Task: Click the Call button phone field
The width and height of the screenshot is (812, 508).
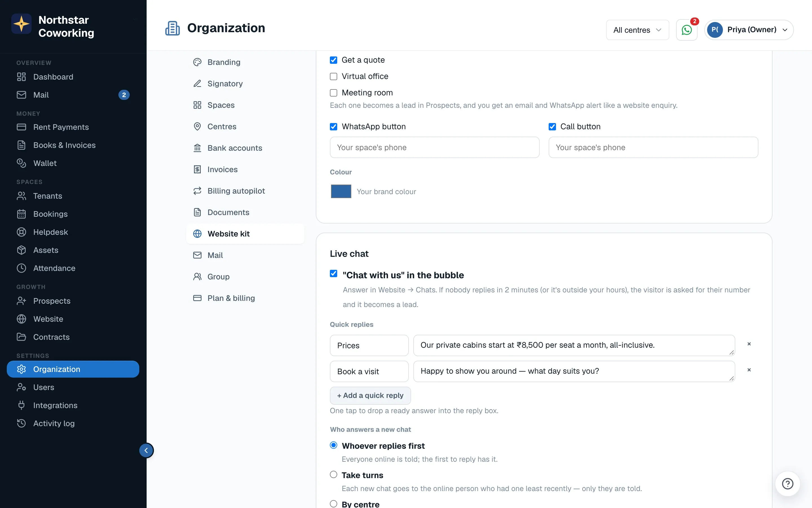Action: coord(653,148)
